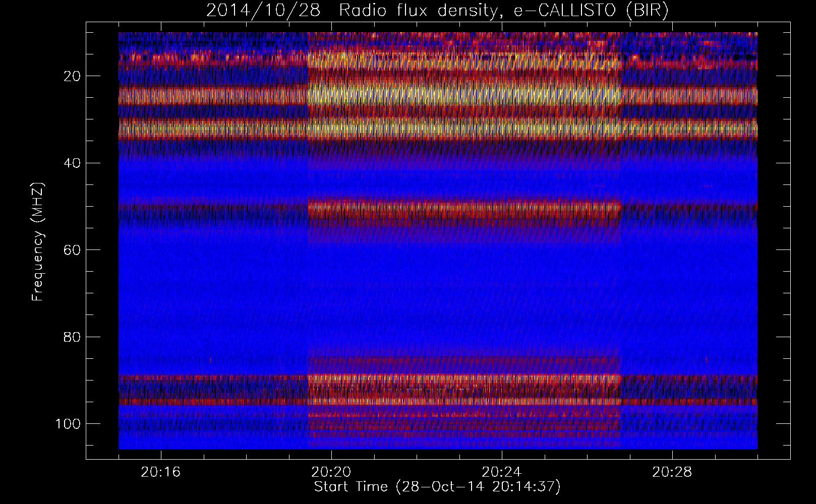Click the '40' frequency tick label
816x504 pixels.
point(73,163)
